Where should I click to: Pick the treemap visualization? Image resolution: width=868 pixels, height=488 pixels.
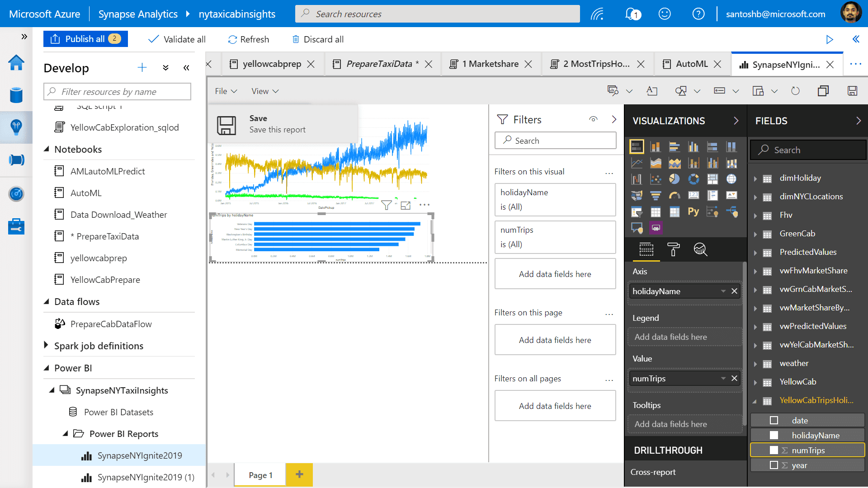712,179
